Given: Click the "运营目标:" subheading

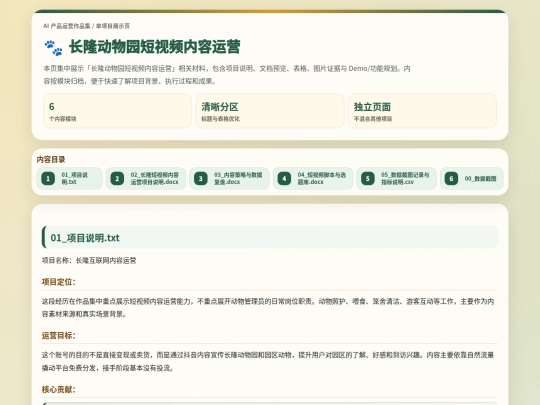Looking at the screenshot, I should click(59, 335).
